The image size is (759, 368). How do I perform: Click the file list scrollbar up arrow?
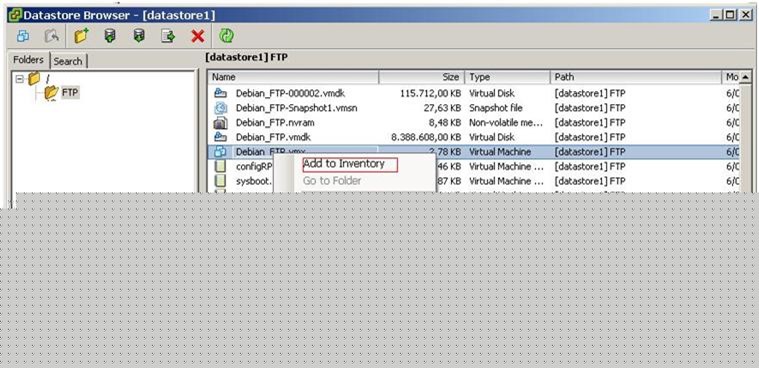[x=745, y=77]
